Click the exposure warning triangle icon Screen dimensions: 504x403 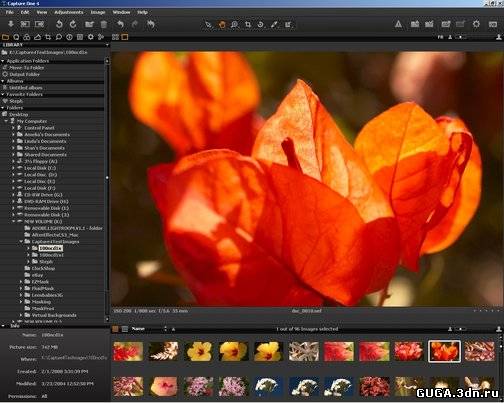[x=398, y=24]
